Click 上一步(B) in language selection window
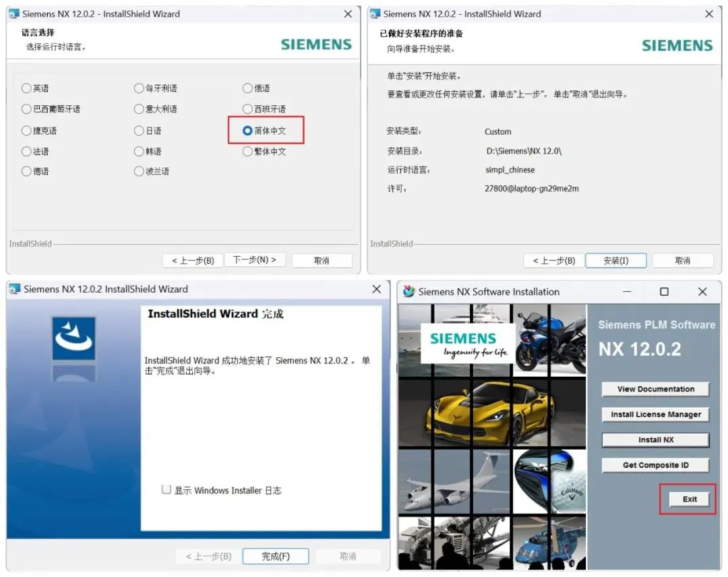Image resolution: width=728 pixels, height=577 pixels. coord(193,260)
